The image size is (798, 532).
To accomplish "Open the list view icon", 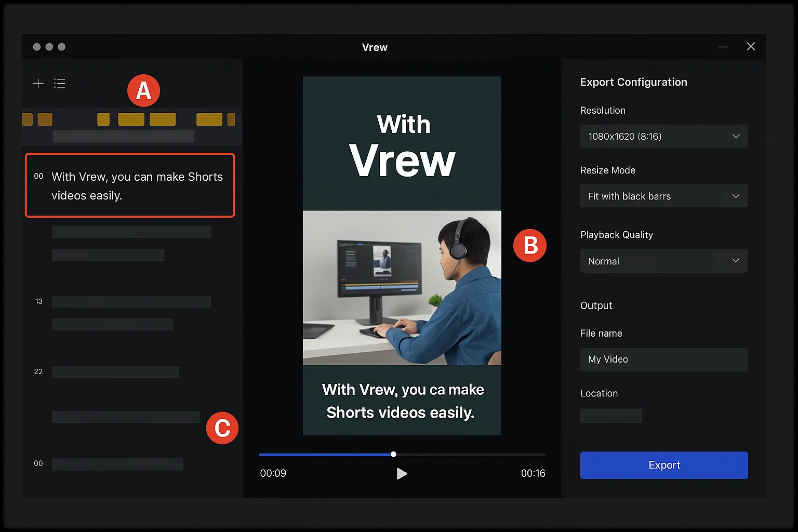I will tap(60, 83).
